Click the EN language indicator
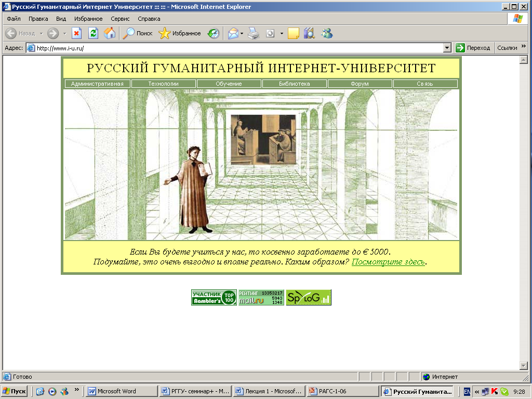Screen dimensions: 532x399 coord(467,392)
